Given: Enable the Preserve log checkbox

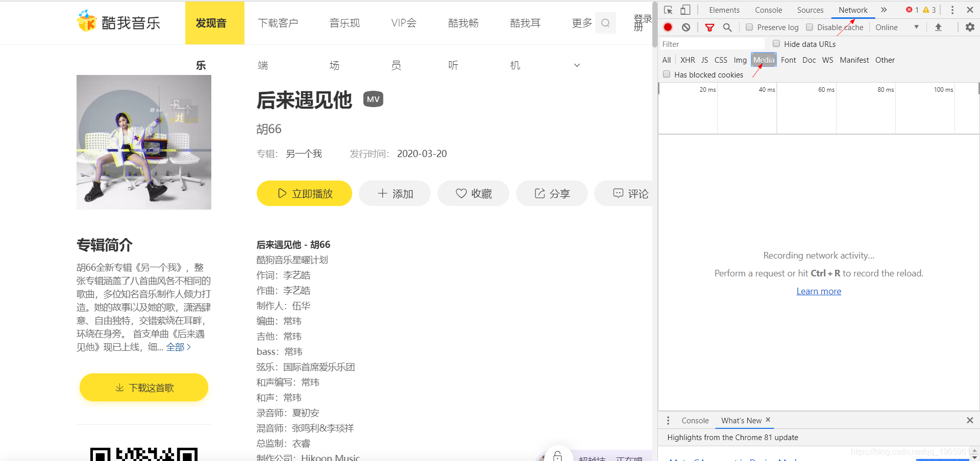Looking at the screenshot, I should (749, 27).
